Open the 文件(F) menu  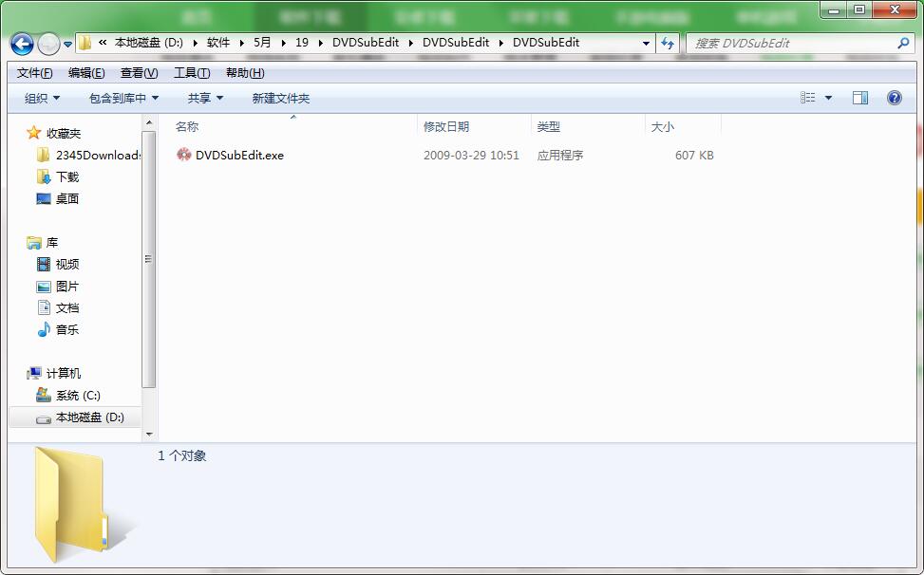(x=35, y=73)
